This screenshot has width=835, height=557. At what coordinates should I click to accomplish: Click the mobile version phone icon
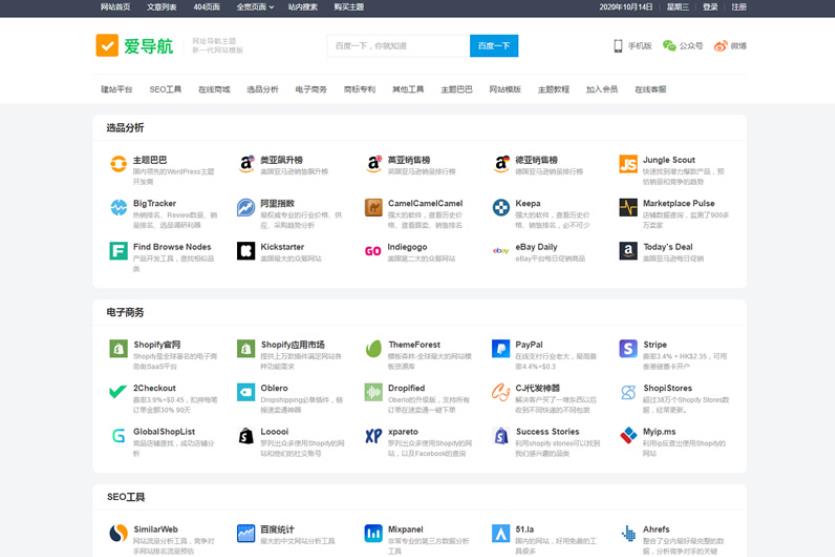(618, 46)
